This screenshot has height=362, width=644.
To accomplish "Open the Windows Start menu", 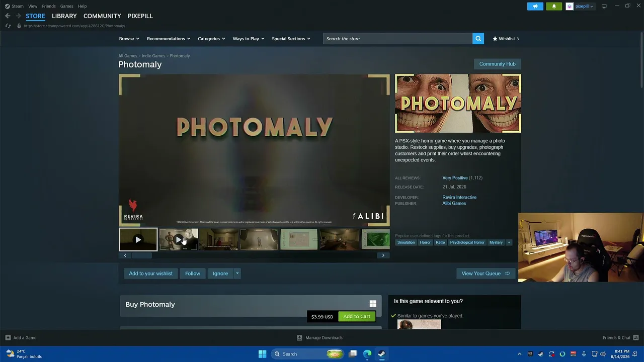I will coord(262,354).
